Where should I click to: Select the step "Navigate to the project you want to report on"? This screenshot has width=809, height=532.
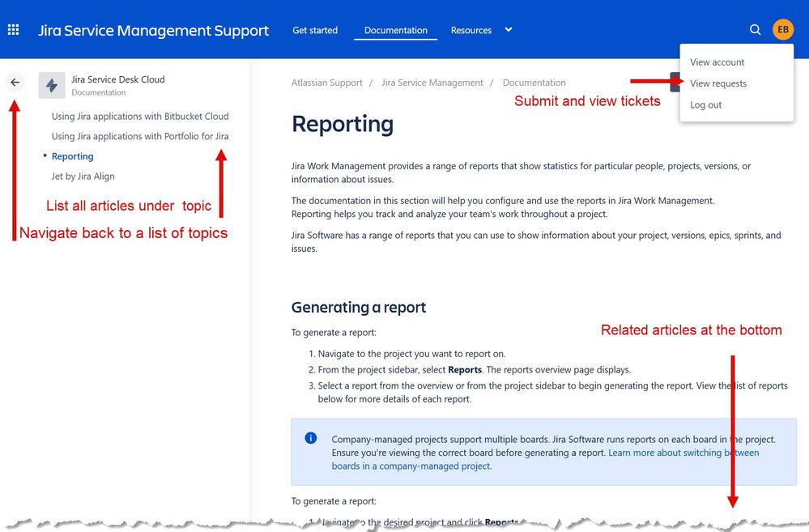point(411,354)
